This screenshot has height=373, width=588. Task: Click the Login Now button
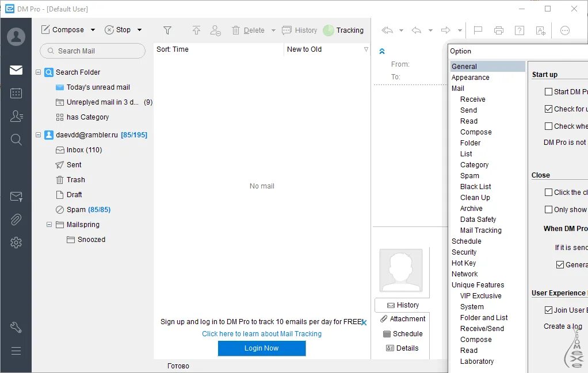(x=261, y=348)
